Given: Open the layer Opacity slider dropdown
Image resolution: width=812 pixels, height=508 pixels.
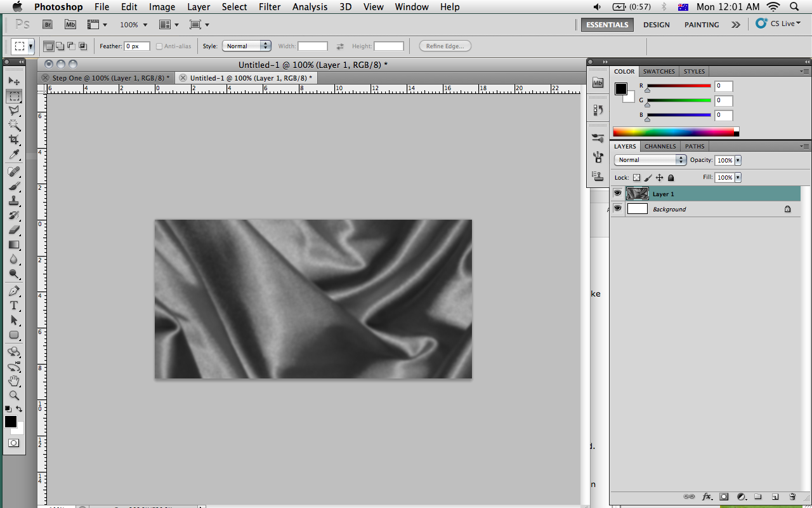Looking at the screenshot, I should 738,161.
